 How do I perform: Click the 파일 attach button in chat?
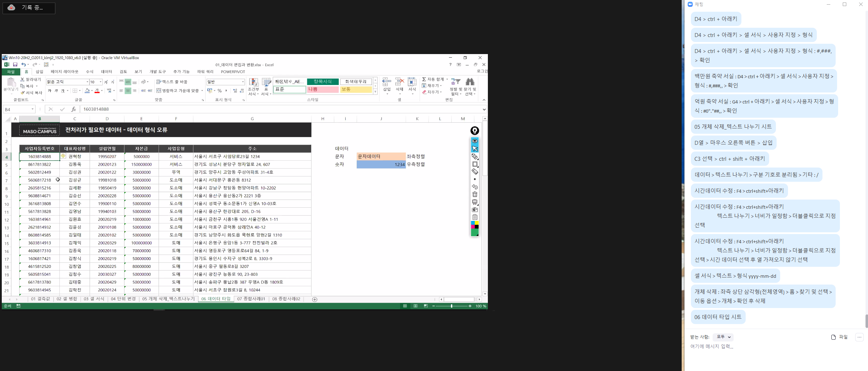[x=840, y=337]
